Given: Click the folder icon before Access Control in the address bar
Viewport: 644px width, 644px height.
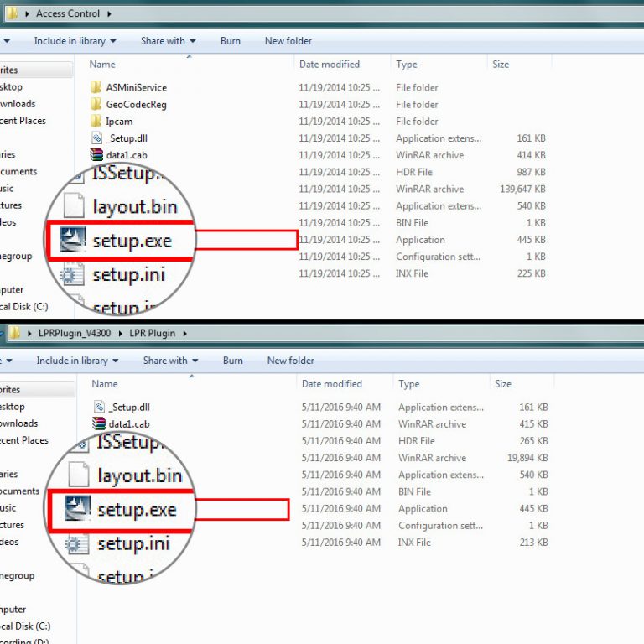Looking at the screenshot, I should click(12, 13).
